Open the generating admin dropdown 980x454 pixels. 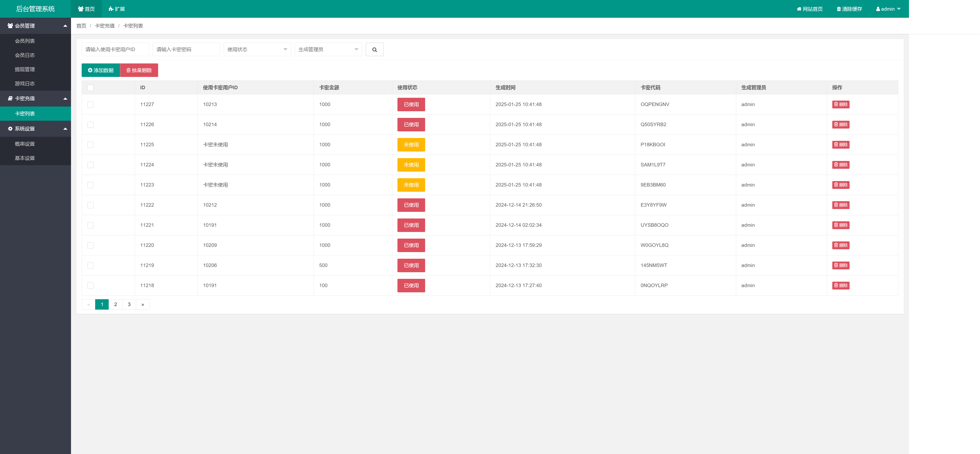(x=328, y=49)
